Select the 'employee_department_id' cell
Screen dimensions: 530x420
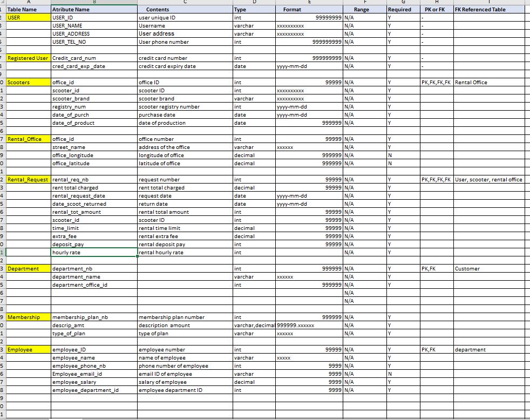pos(94,390)
